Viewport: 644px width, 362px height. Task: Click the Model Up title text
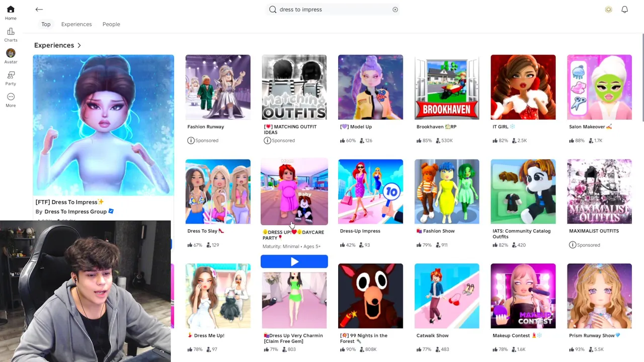[x=356, y=127]
